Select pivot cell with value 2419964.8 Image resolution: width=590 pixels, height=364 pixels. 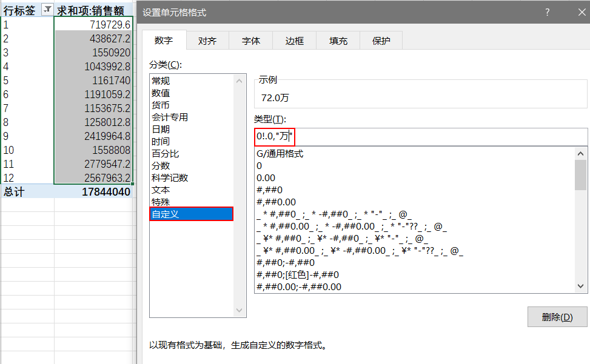pyautogui.click(x=94, y=136)
